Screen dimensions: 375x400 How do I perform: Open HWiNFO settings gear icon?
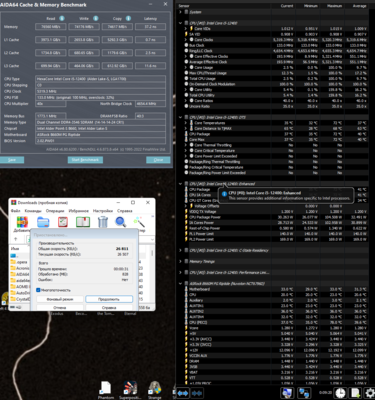[370, 393]
